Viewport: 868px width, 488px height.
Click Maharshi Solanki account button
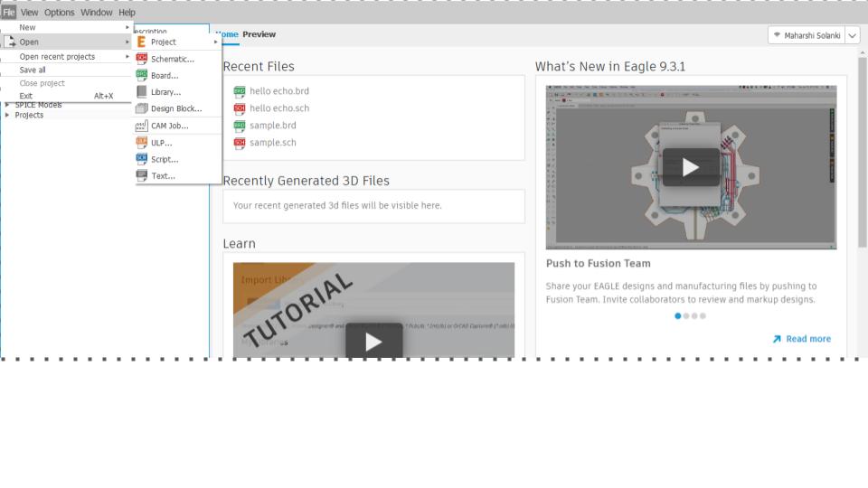click(807, 35)
